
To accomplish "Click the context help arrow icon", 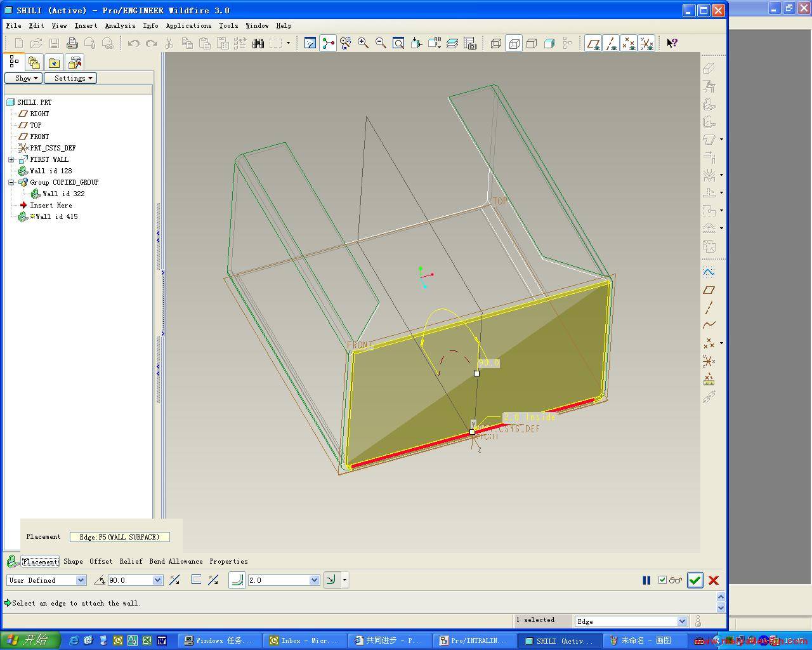I will click(x=672, y=43).
